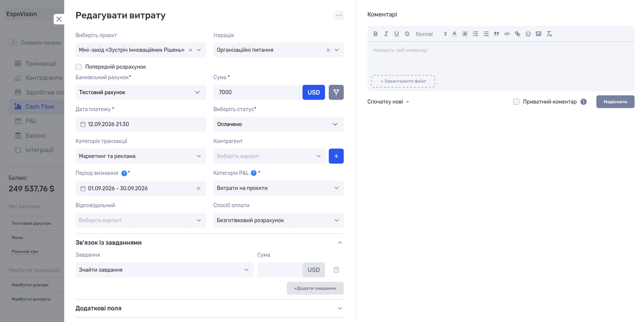Collapse the Зв'язок із завданнями section

340,243
